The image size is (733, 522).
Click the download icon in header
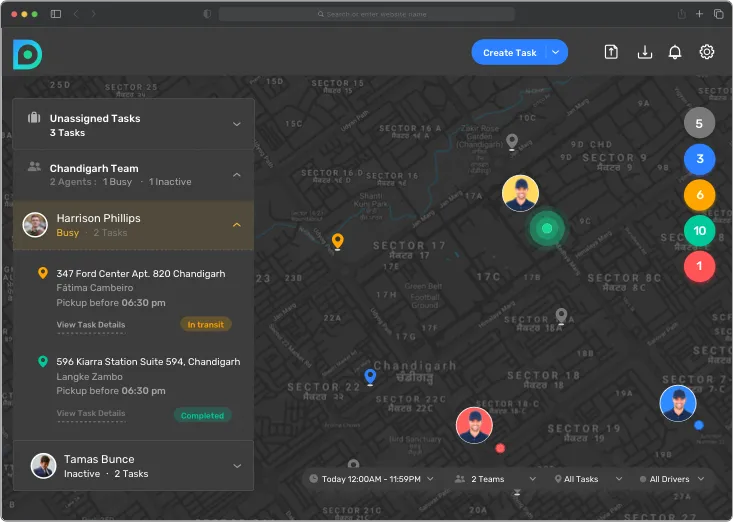point(644,52)
